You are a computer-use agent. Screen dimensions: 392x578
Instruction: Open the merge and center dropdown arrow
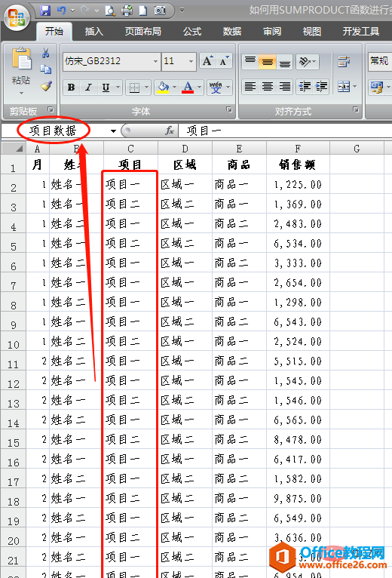355,87
